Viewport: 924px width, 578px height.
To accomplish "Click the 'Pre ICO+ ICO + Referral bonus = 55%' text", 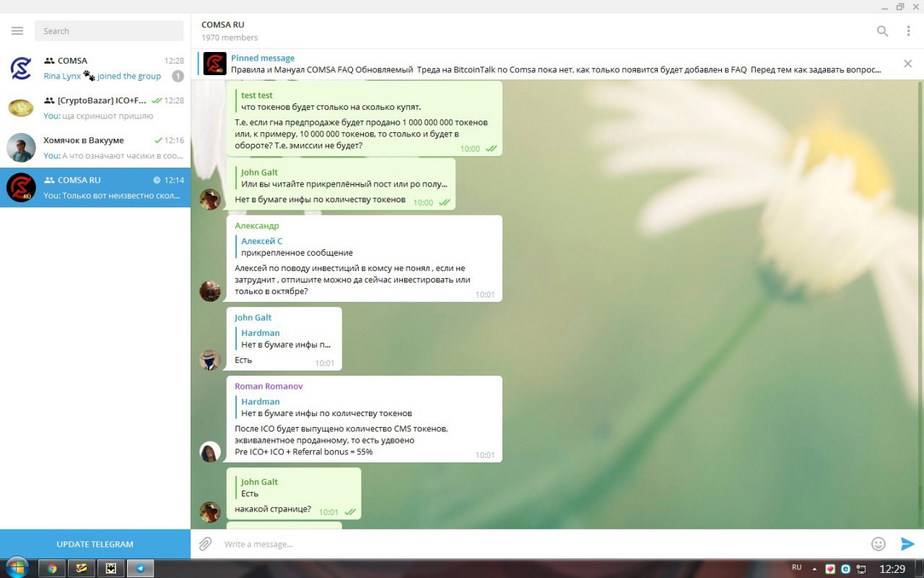I will point(303,452).
